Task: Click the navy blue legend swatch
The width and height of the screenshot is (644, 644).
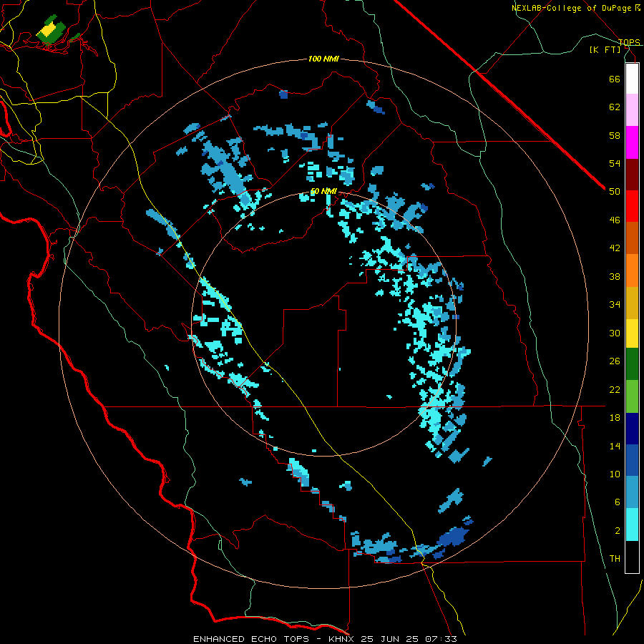Action: coord(632,429)
